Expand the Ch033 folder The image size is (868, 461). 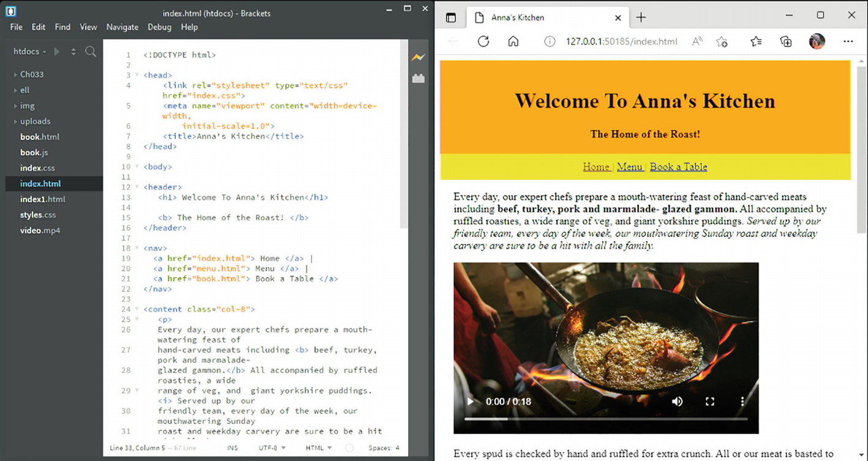[x=32, y=74]
